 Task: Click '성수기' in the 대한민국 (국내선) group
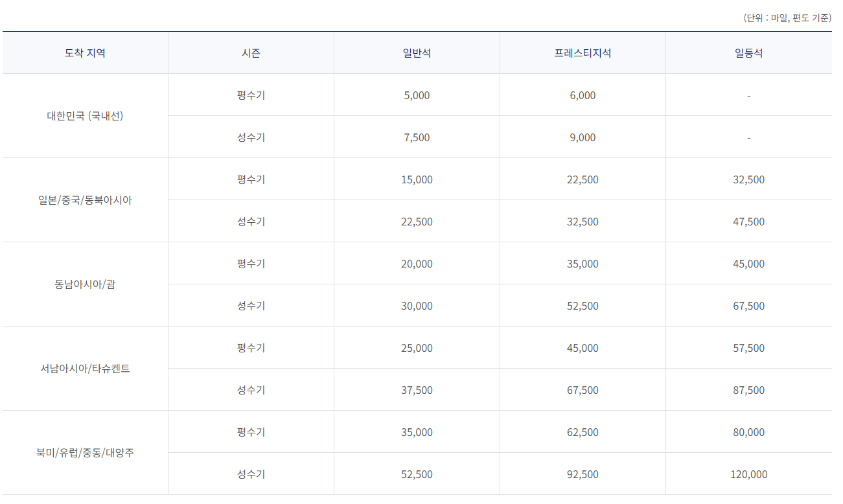click(251, 137)
